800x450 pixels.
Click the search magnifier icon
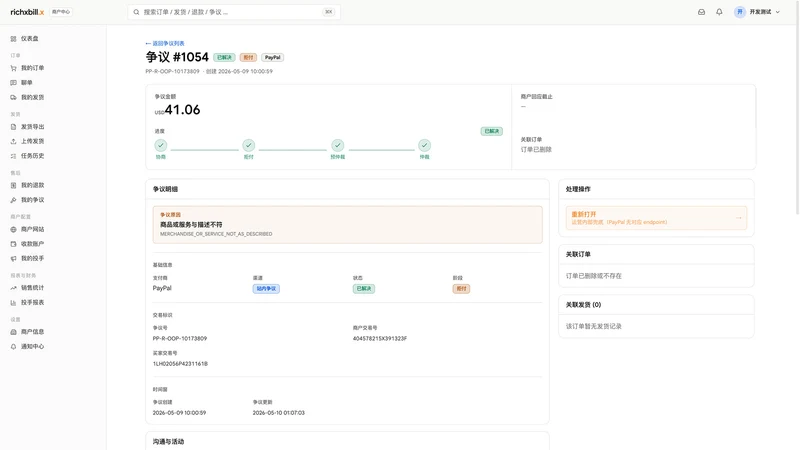136,12
